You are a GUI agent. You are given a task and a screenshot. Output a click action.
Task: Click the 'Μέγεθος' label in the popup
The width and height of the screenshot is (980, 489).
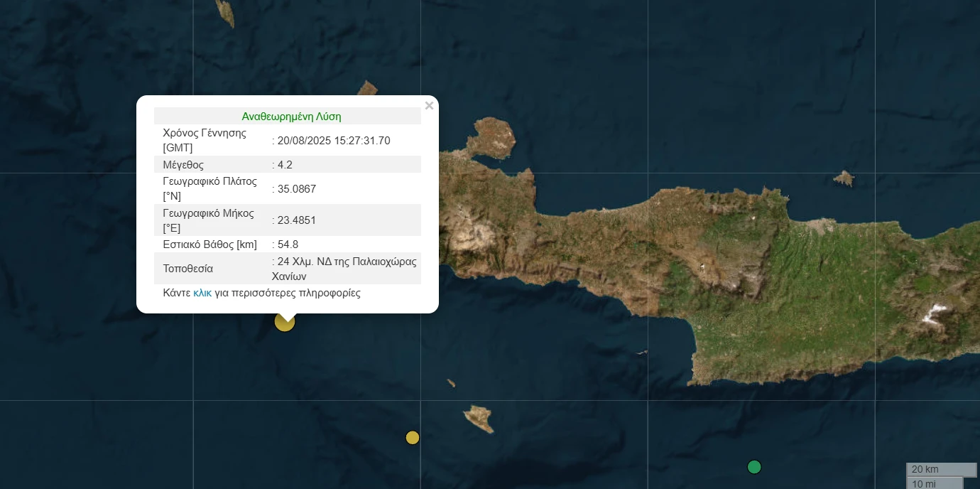(x=183, y=165)
